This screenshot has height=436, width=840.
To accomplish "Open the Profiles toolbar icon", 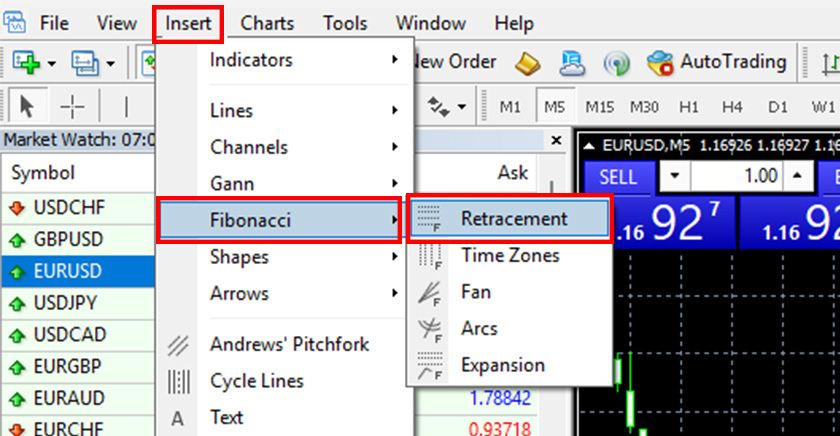I will point(84,62).
